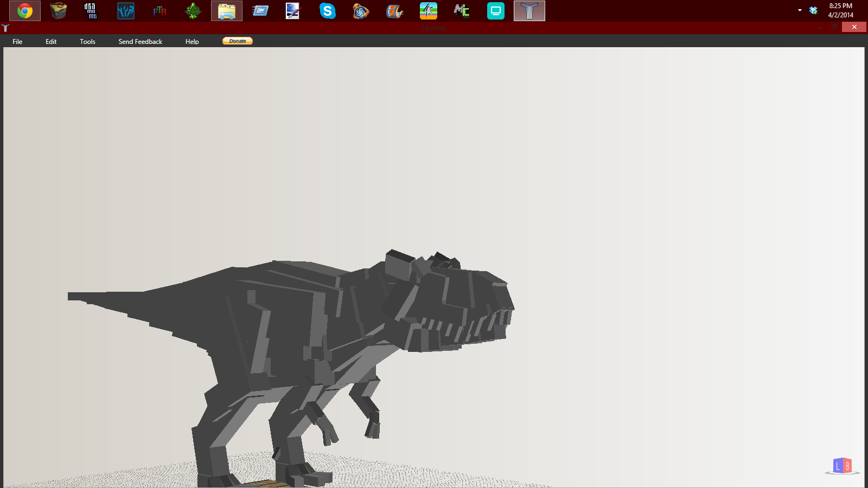Image resolution: width=868 pixels, height=488 pixels.
Task: Open File Explorer from the taskbar
Action: (x=227, y=10)
